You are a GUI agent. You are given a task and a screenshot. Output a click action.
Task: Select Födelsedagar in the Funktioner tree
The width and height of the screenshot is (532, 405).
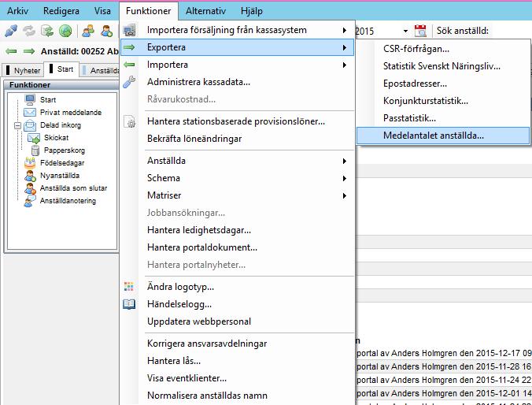[62, 163]
